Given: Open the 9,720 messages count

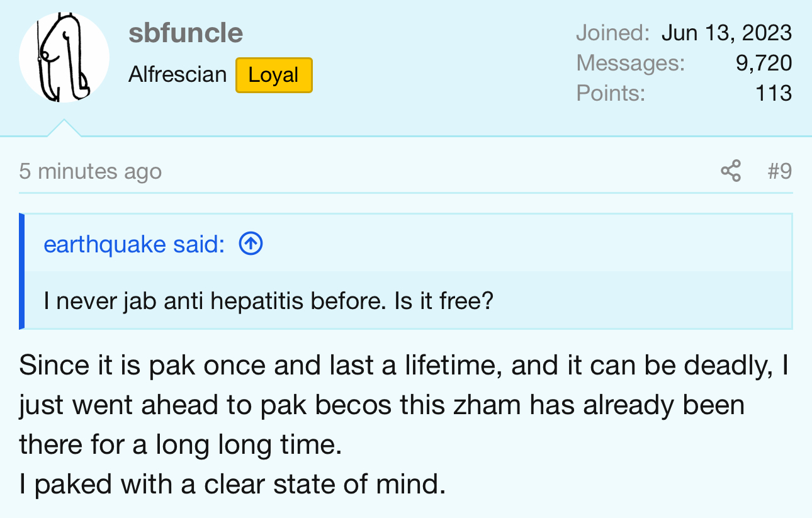Looking at the screenshot, I should point(764,63).
